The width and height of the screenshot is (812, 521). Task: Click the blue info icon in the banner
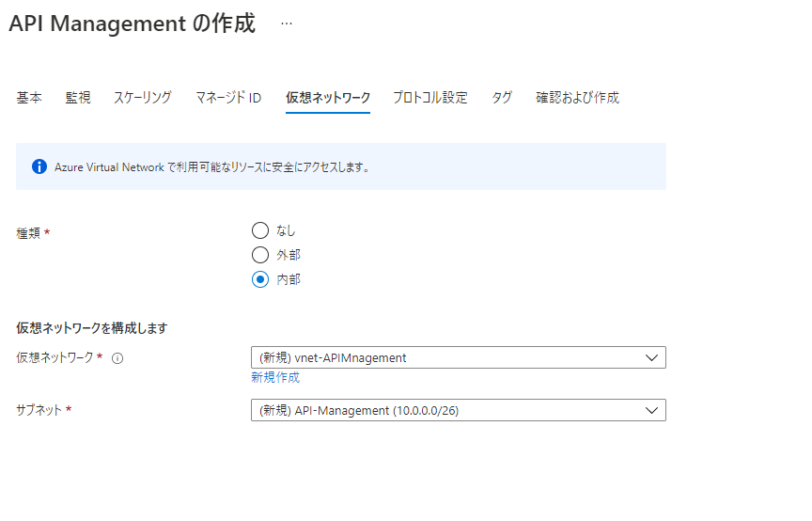(x=39, y=166)
